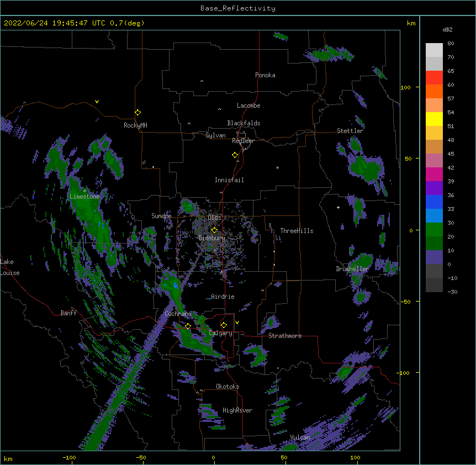Click the orange 60 dBZ legend swatch
476x465 pixels.
(434, 91)
